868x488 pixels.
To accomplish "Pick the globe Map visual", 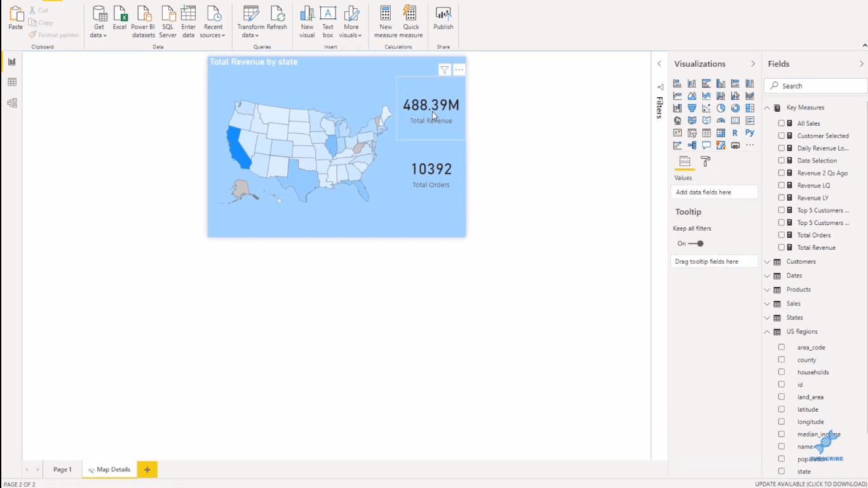I will 677,121.
